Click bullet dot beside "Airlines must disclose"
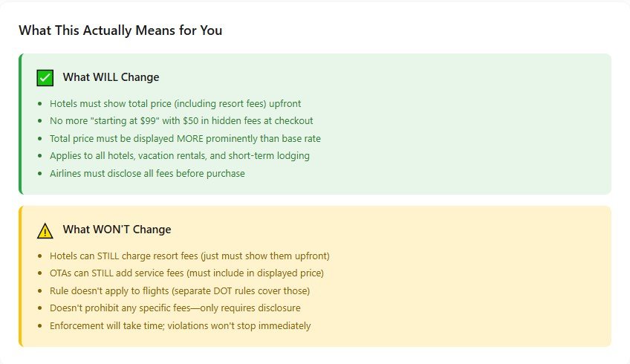 click(39, 174)
